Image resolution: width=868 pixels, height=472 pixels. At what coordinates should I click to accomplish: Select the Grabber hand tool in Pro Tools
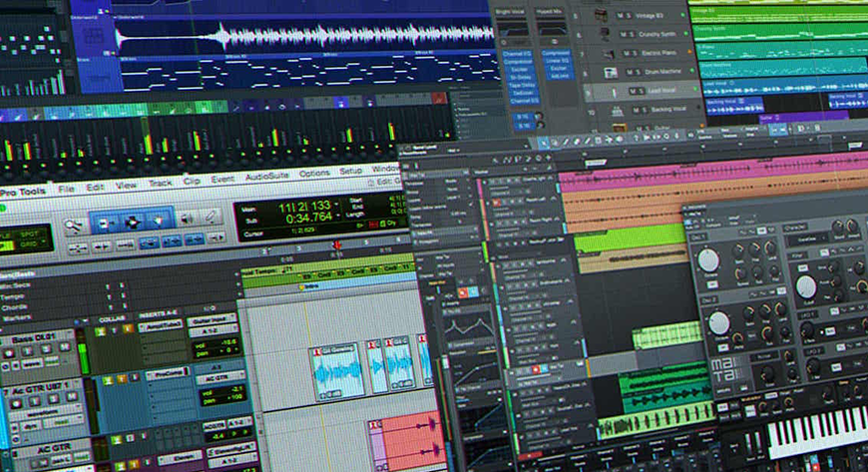coord(159,221)
